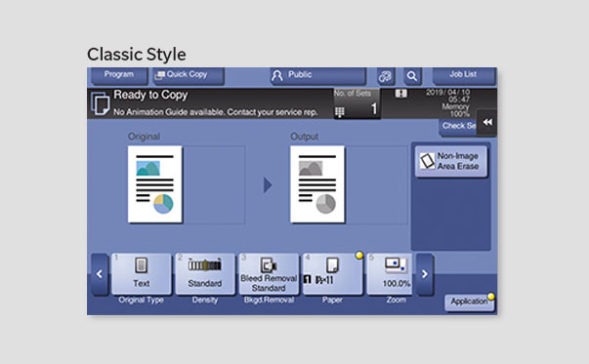Open the Application menu
The image size is (589, 364).
point(470,303)
